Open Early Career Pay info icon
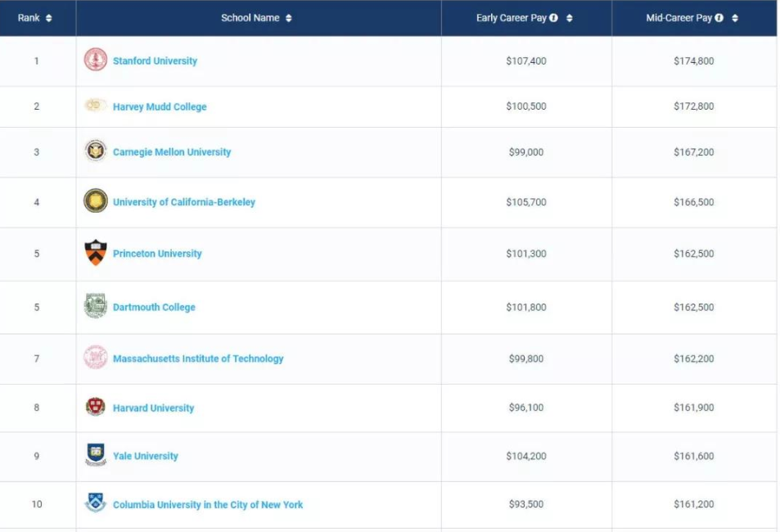The width and height of the screenshot is (780, 532). point(553,18)
